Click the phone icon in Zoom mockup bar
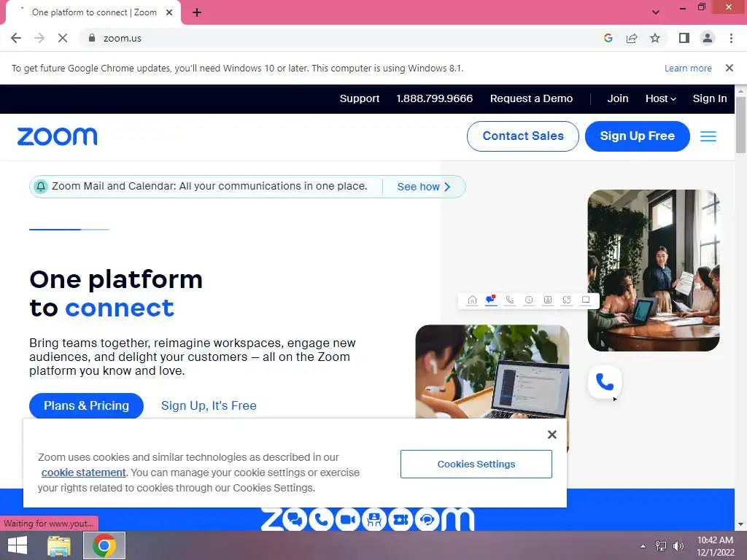 pyautogui.click(x=510, y=300)
